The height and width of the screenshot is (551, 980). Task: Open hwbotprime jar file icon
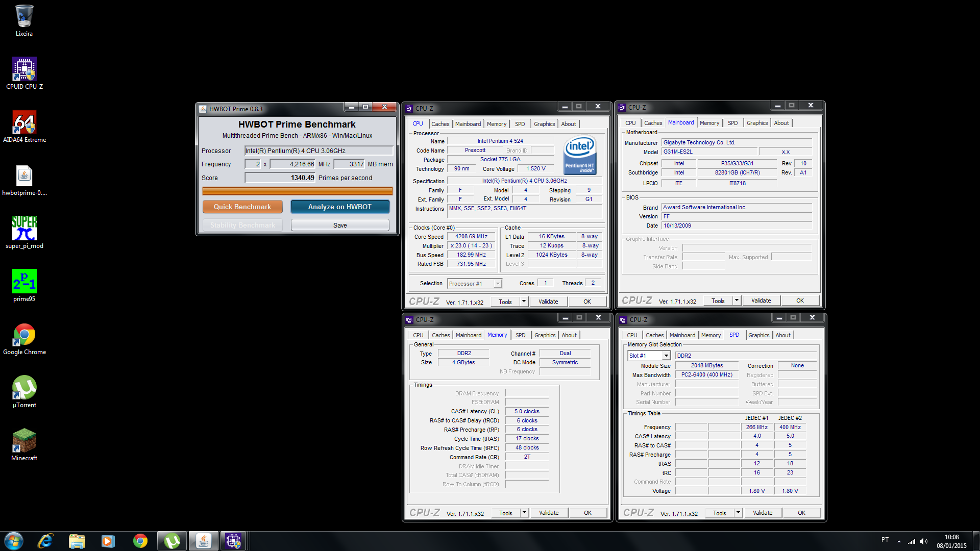click(24, 180)
